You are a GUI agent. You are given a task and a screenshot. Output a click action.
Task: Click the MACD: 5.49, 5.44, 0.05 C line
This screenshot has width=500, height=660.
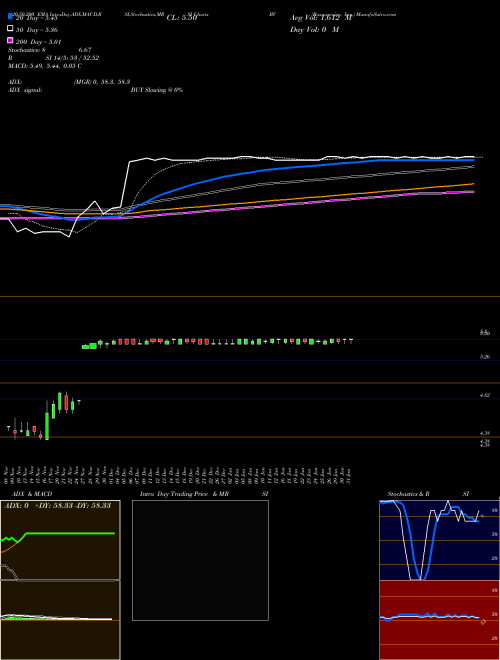tap(45, 66)
